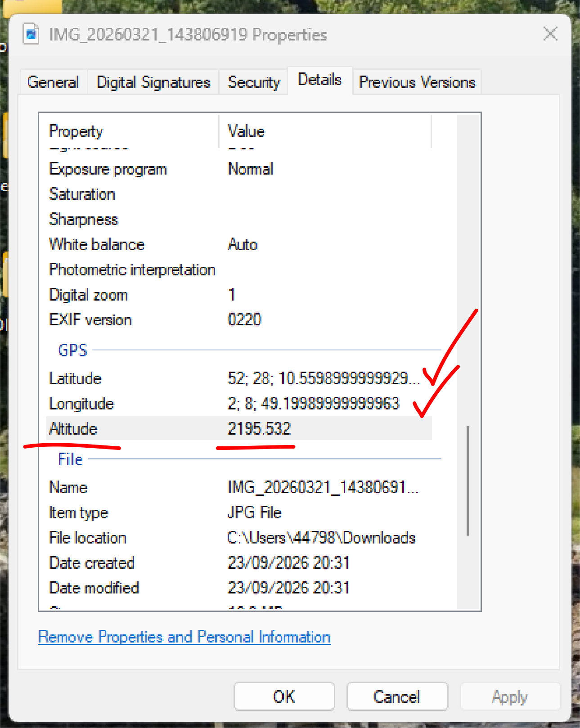Click the Date created value 23/09/2026 20:31

tap(288, 563)
